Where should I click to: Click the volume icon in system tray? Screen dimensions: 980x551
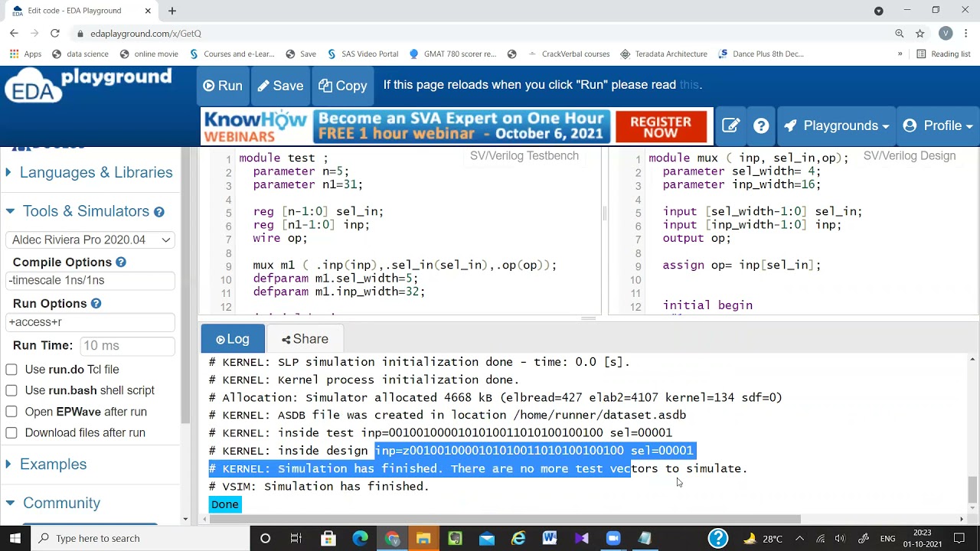(x=841, y=539)
